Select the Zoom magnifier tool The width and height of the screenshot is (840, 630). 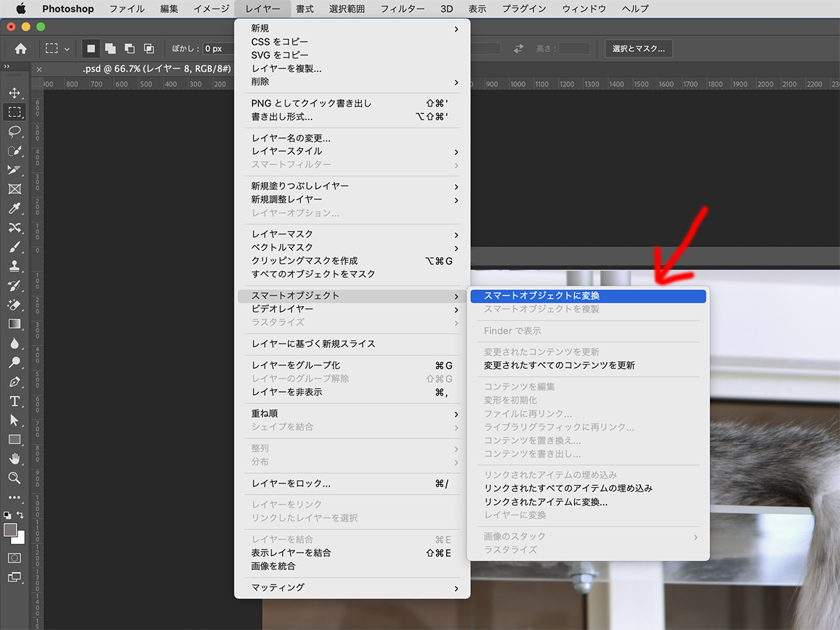(14, 477)
